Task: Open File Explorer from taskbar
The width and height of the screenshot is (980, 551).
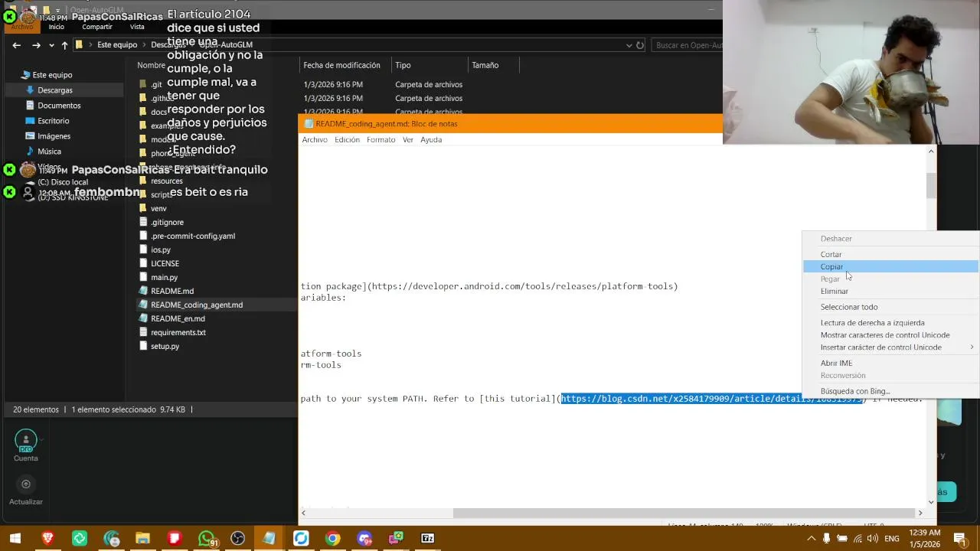Action: tap(142, 539)
